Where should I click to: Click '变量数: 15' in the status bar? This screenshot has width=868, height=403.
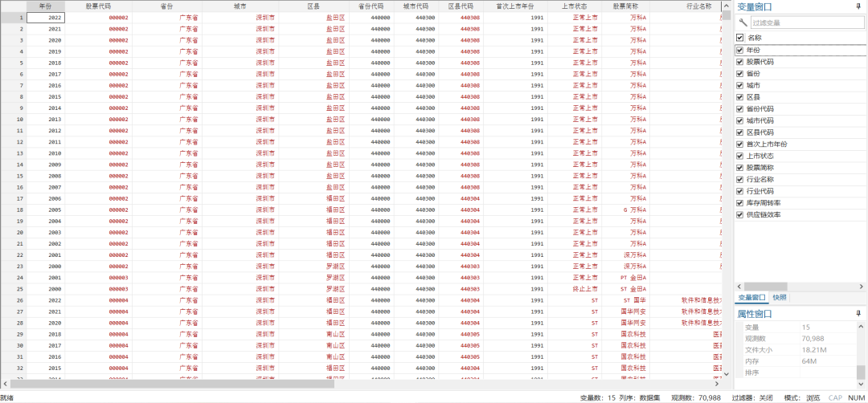point(598,397)
